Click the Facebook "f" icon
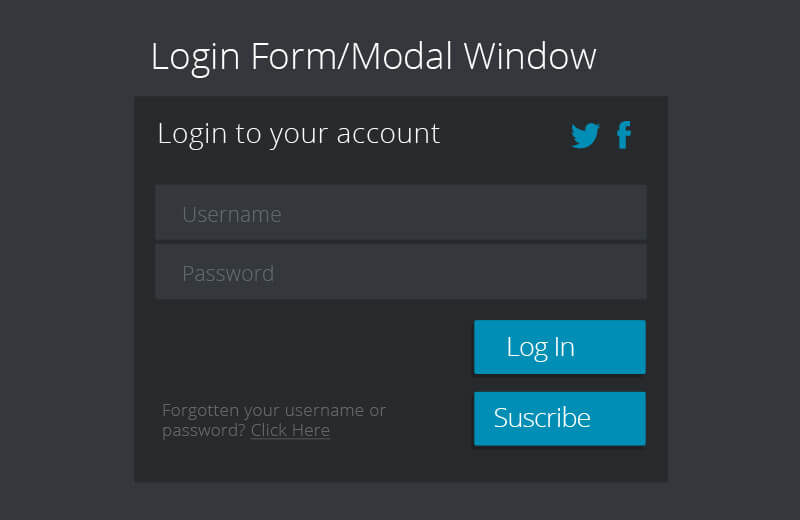Screen dimensions: 800x520 (624, 135)
